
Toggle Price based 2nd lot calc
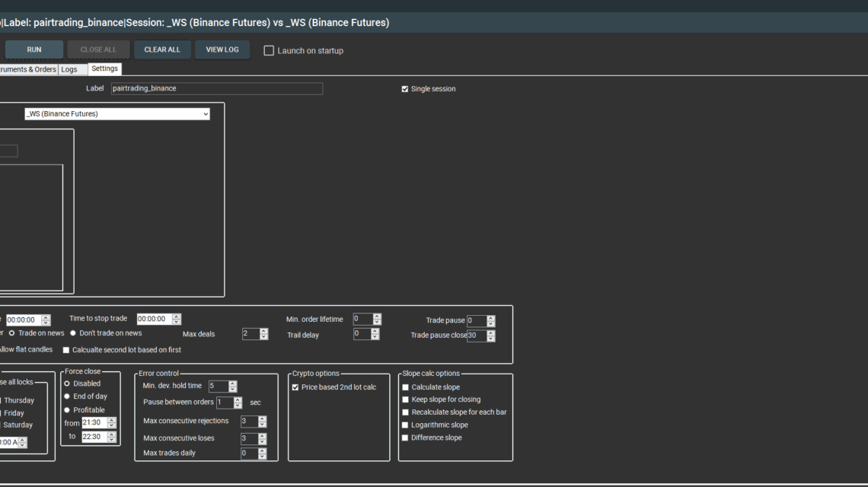(x=295, y=387)
